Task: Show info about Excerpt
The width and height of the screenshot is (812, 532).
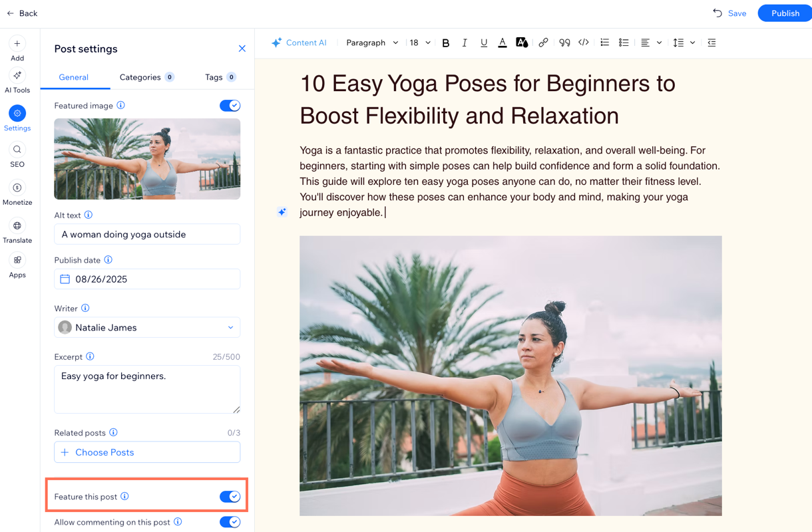Action: 90,356
